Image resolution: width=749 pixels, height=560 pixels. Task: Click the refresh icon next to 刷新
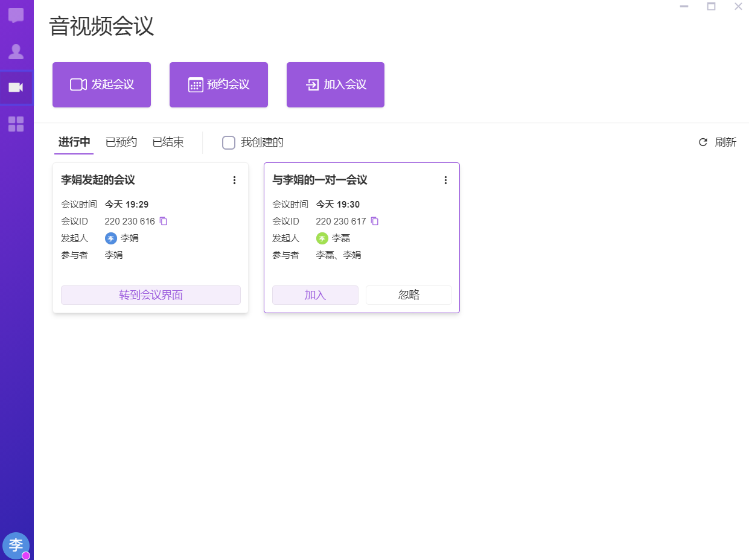pyautogui.click(x=703, y=142)
